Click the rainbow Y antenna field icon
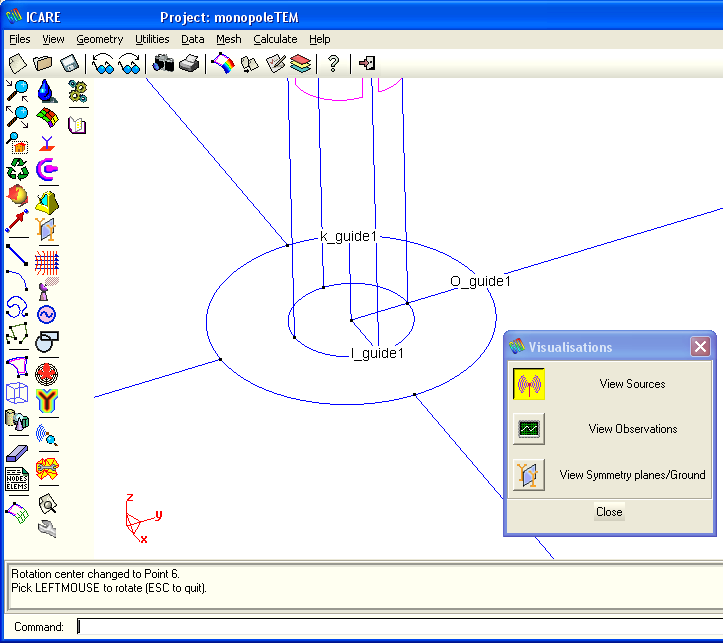This screenshot has height=643, width=723. (x=47, y=401)
